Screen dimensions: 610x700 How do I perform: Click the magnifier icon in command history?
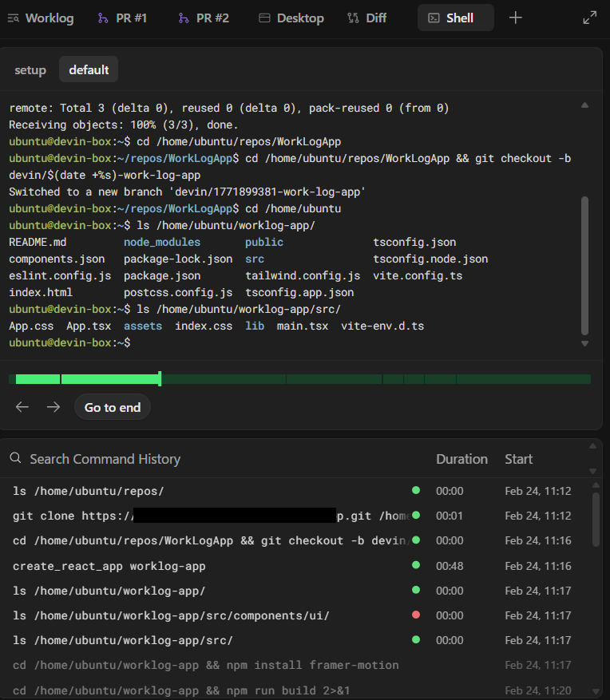tap(16, 458)
